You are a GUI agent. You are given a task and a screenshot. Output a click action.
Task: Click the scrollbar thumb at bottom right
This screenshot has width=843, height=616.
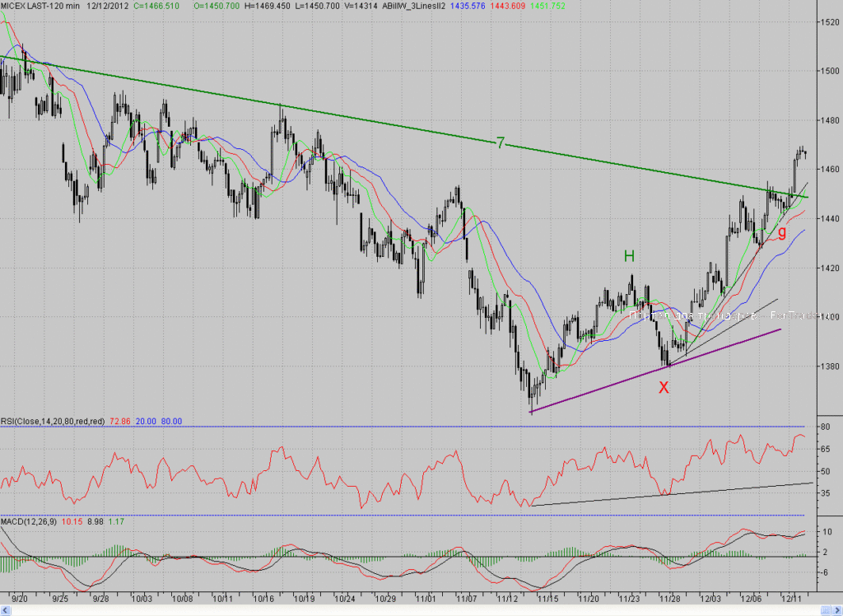coord(825,610)
